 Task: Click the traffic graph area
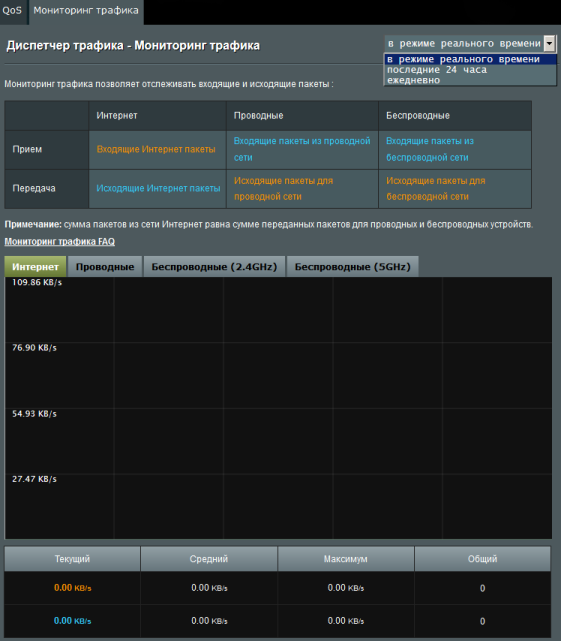point(278,408)
